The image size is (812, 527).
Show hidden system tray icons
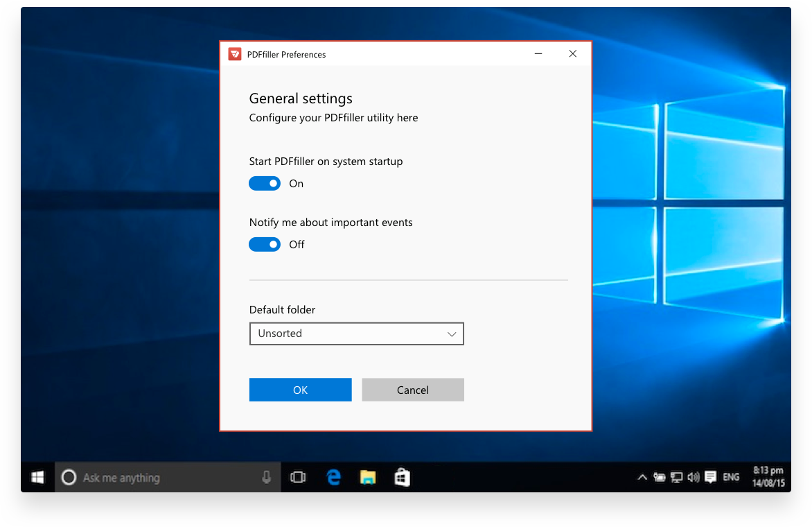click(642, 477)
